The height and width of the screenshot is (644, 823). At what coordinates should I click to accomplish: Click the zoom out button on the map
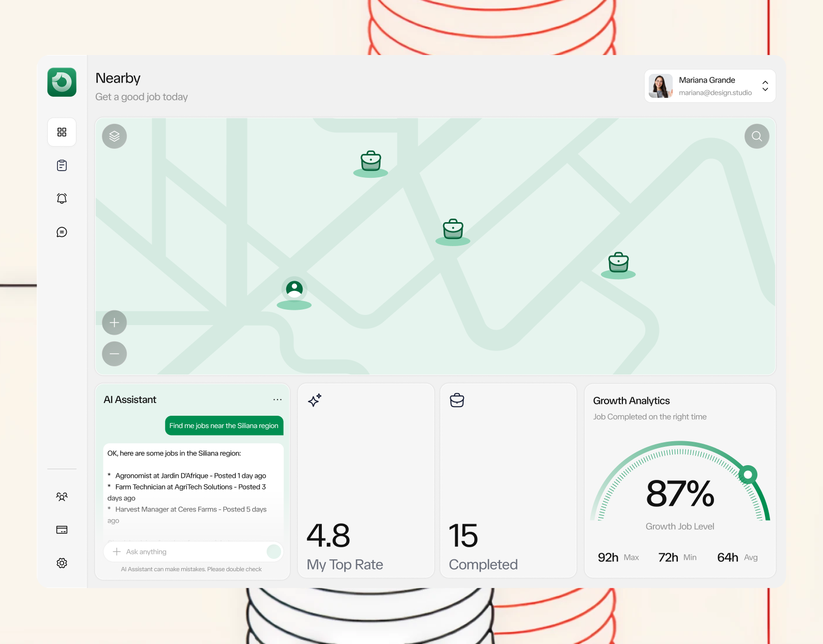click(114, 354)
